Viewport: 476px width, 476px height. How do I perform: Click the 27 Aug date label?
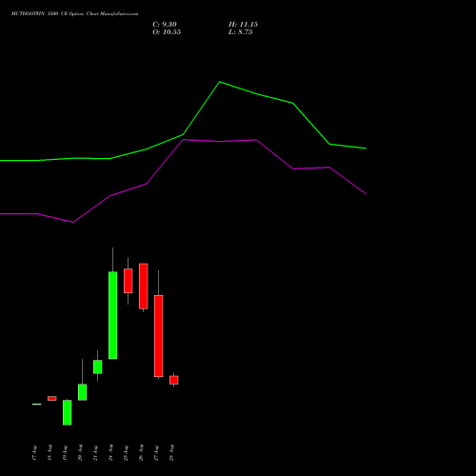tap(156, 453)
